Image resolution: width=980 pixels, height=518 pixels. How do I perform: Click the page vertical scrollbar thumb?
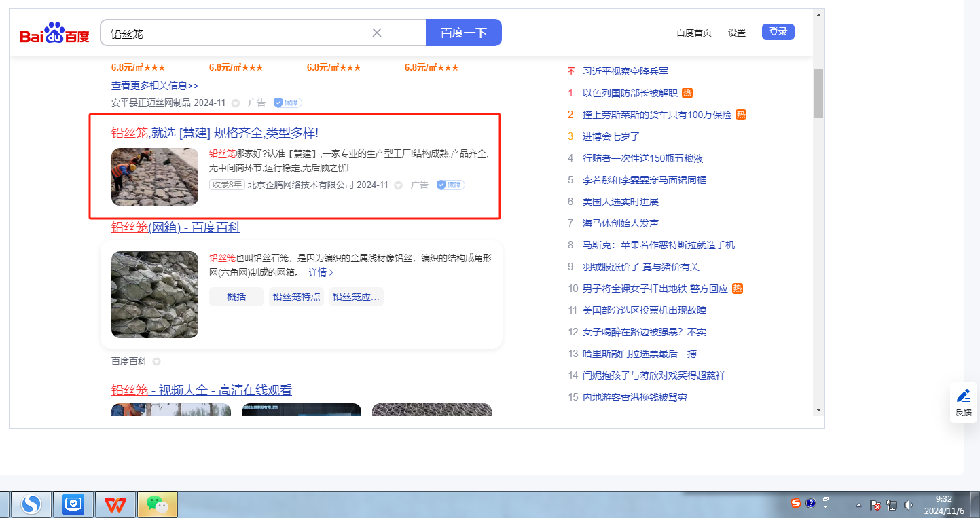click(x=818, y=93)
